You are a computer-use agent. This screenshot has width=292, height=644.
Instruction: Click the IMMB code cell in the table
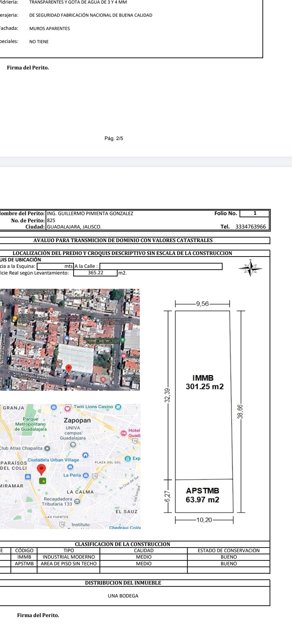[24, 557]
